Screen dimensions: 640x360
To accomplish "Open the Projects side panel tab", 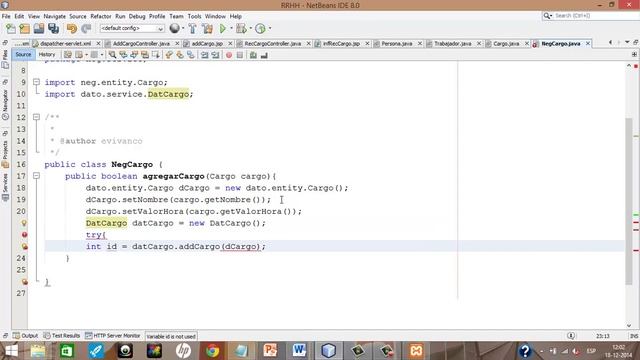I will [5, 154].
